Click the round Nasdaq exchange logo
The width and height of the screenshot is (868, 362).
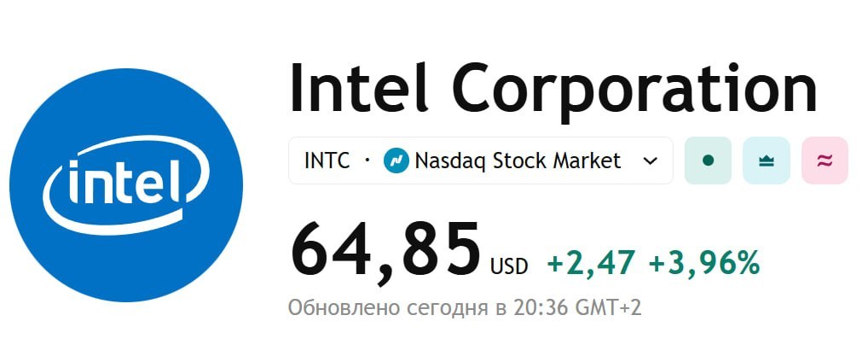click(x=396, y=161)
